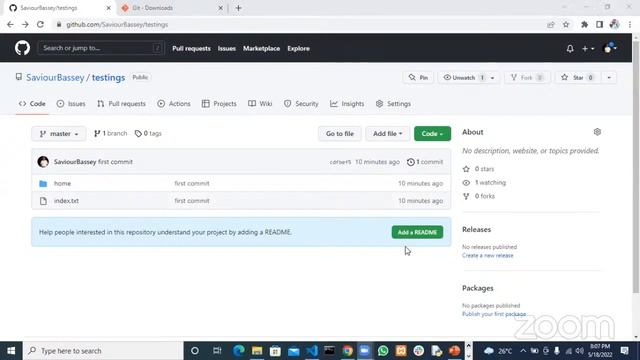Open the Actions tab

174,104
